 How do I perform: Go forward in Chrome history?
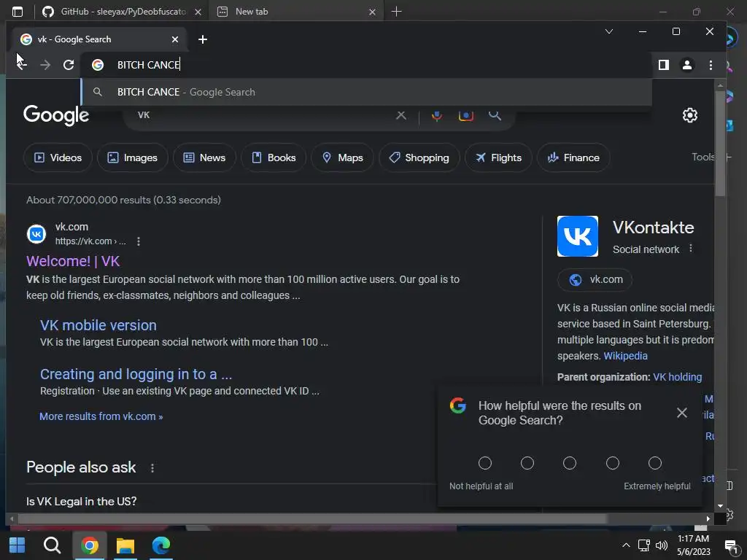point(45,65)
